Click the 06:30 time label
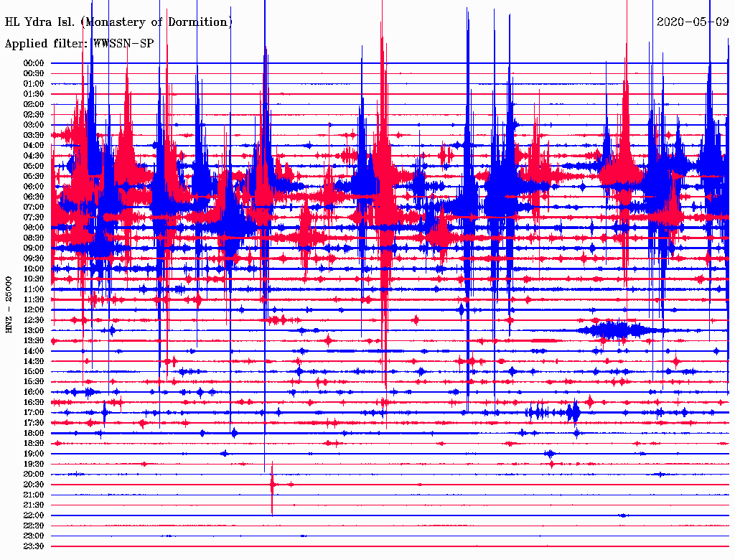The height and width of the screenshot is (560, 735). (x=34, y=197)
